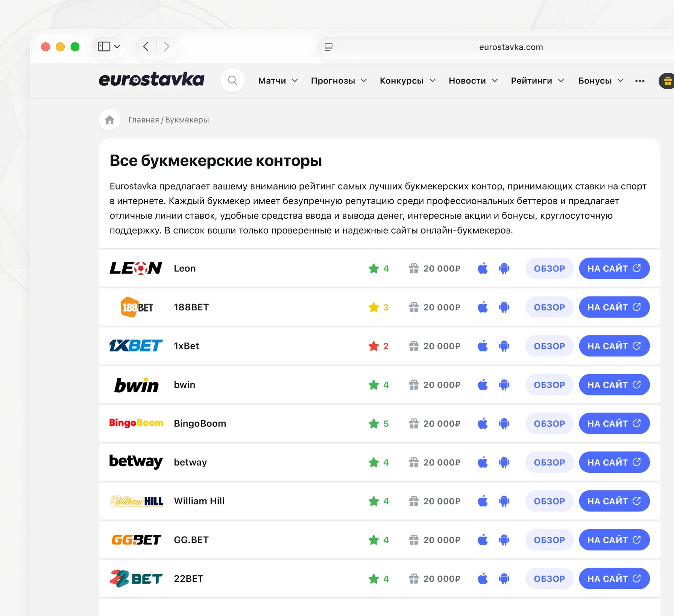Open bwin Android app icon
The width and height of the screenshot is (674, 616).
pyautogui.click(x=504, y=385)
